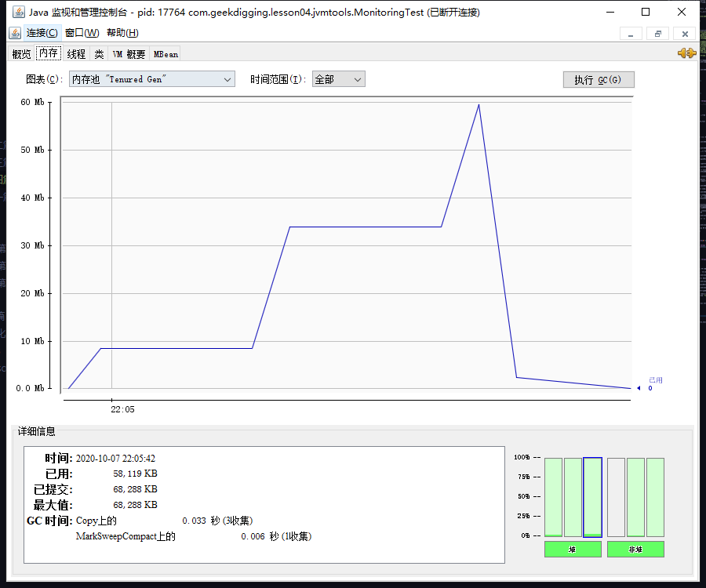Open the MBean tab
The image size is (706, 588).
coord(166,54)
